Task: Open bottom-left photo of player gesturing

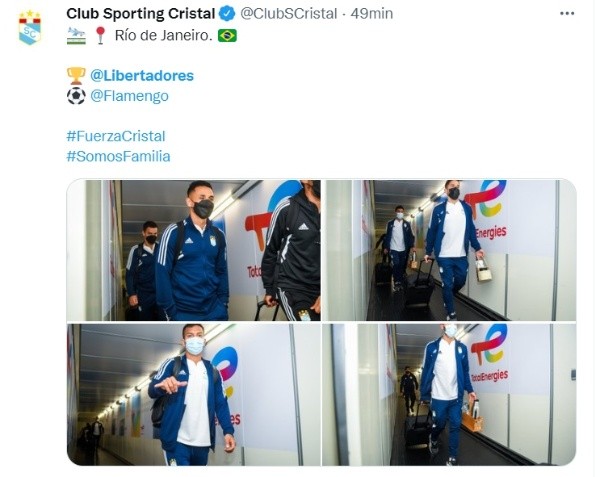Action: pyautogui.click(x=194, y=395)
